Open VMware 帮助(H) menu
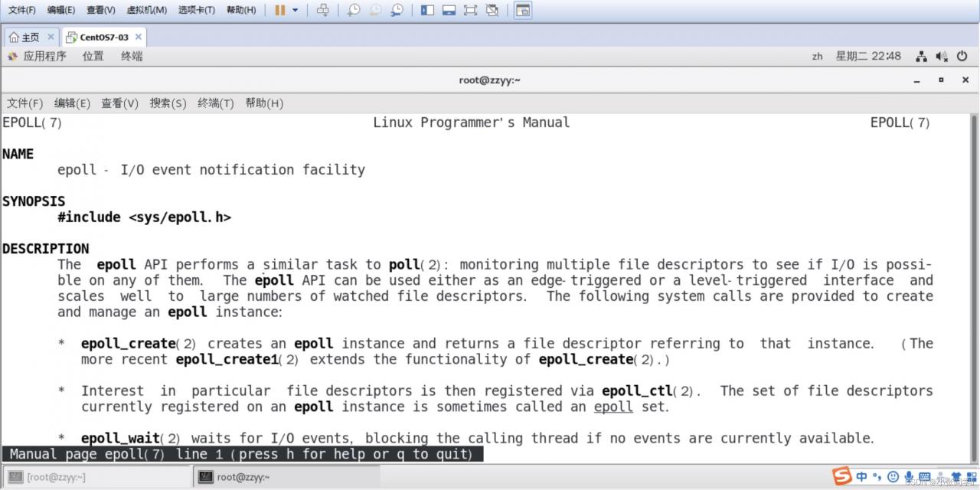This screenshot has width=980, height=490. (241, 10)
